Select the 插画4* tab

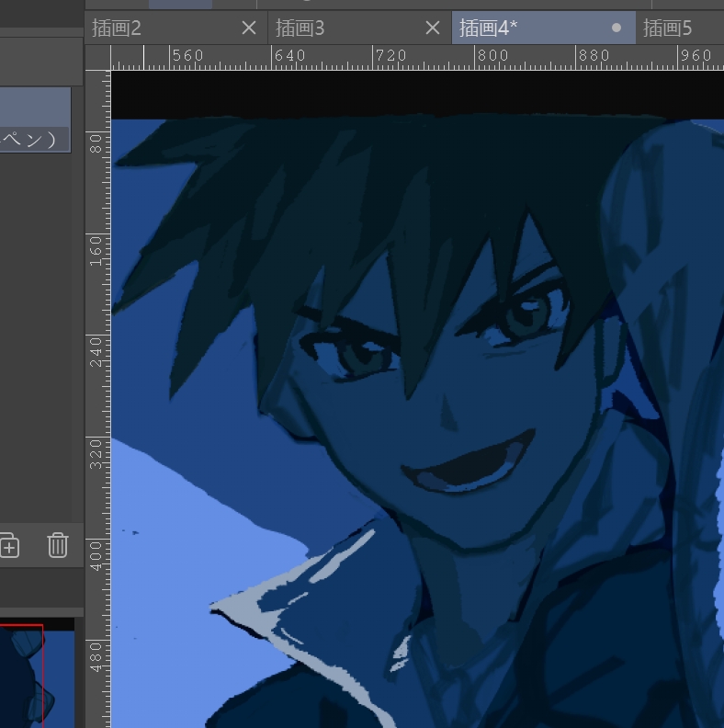point(524,28)
